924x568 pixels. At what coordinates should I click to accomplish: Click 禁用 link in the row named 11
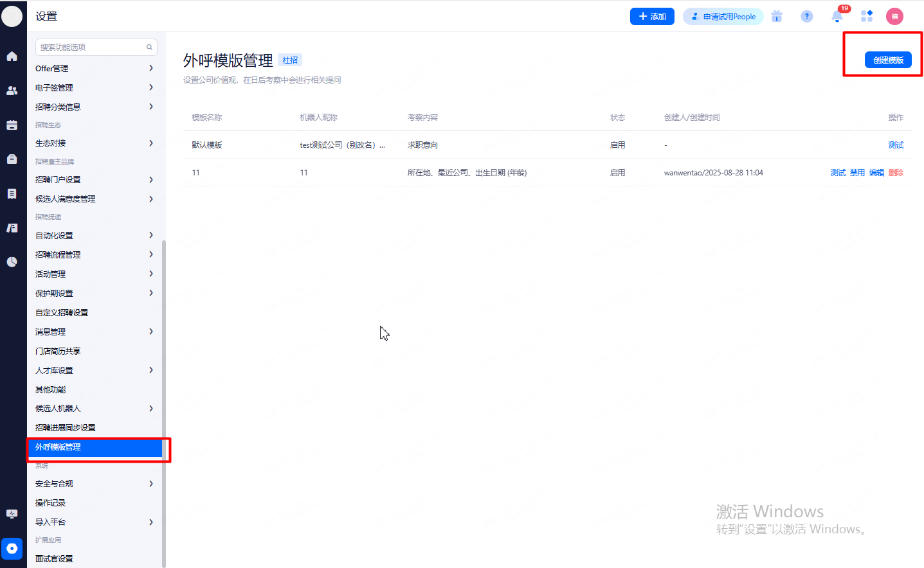[857, 173]
